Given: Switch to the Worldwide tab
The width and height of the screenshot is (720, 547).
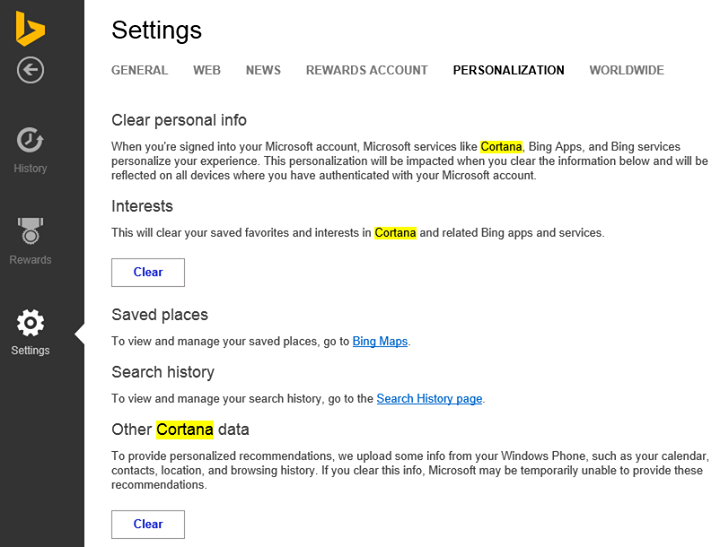Looking at the screenshot, I should pos(627,70).
